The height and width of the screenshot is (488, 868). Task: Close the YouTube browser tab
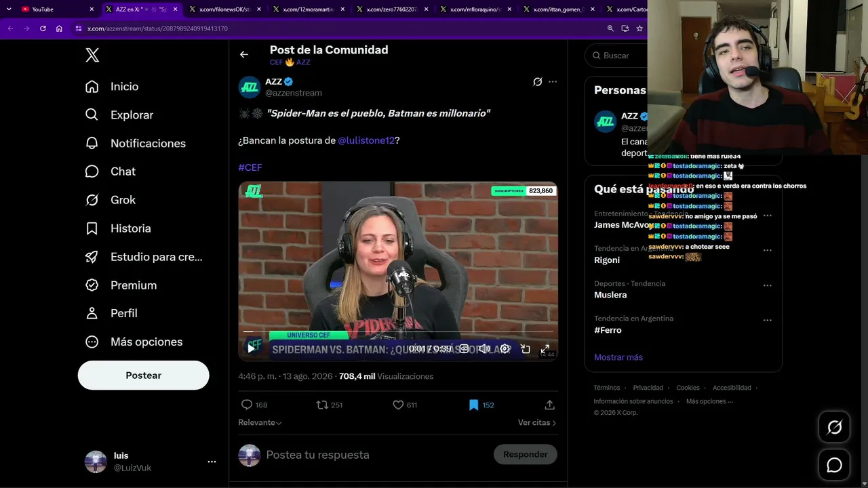point(92,9)
